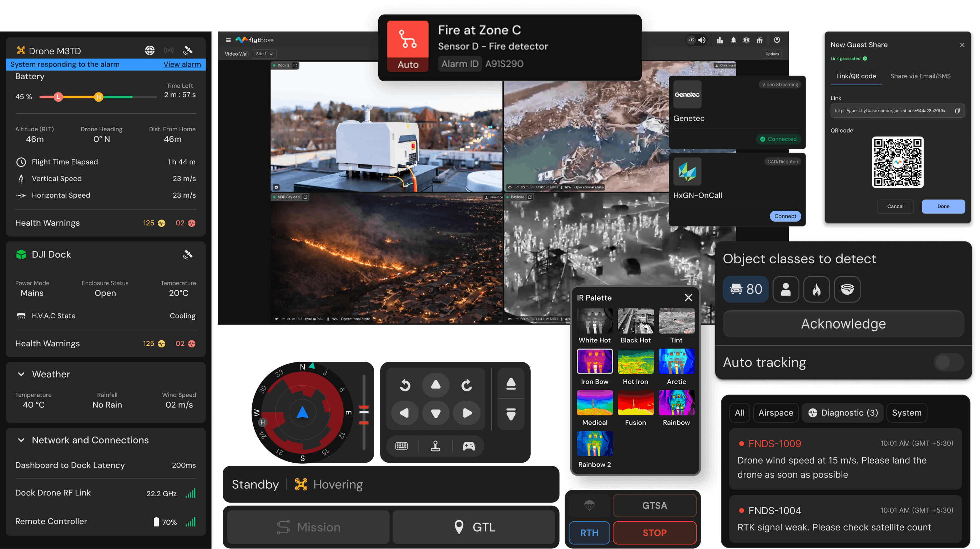Toggle the parachute icon beside GTSA

pyautogui.click(x=589, y=505)
